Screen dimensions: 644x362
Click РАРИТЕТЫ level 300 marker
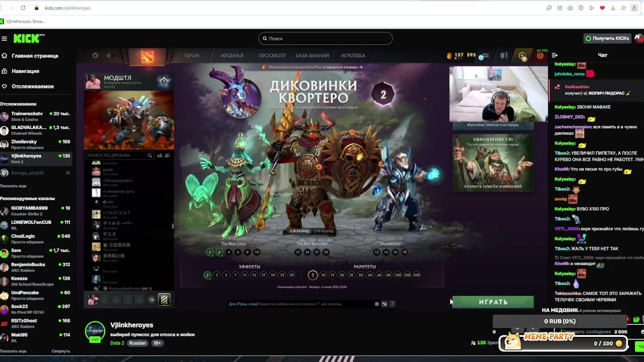click(x=417, y=275)
